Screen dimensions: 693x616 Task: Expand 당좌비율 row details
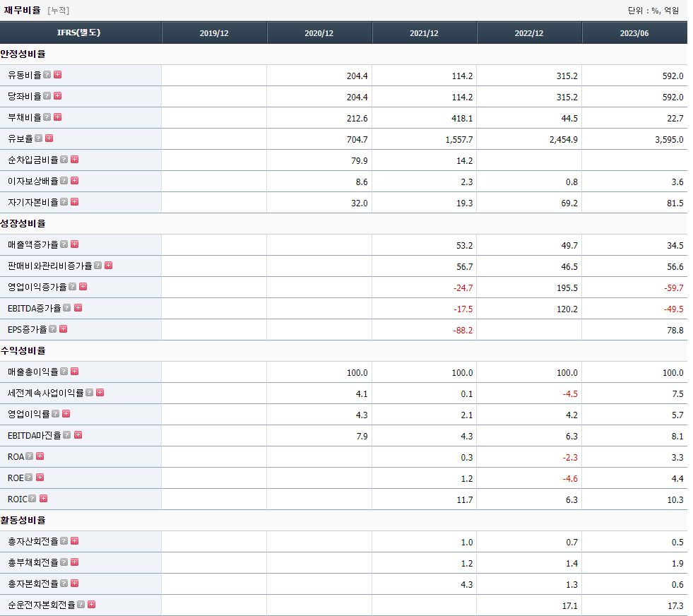point(57,96)
